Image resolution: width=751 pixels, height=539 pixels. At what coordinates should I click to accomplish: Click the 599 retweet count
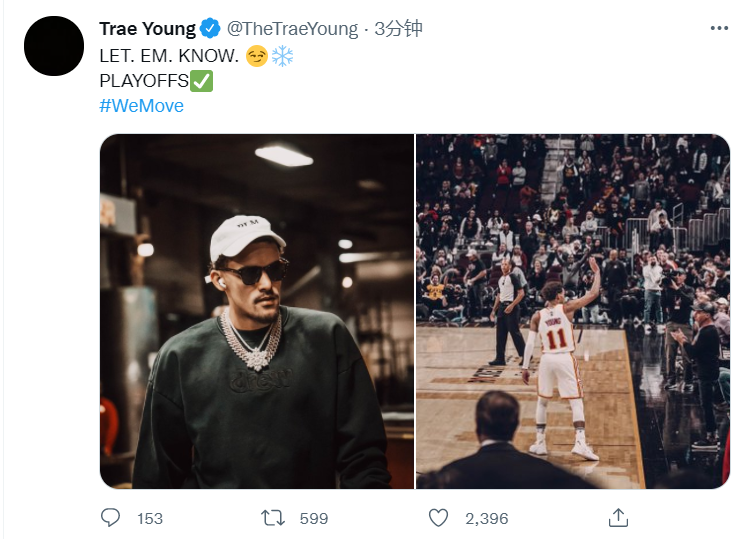pos(314,518)
